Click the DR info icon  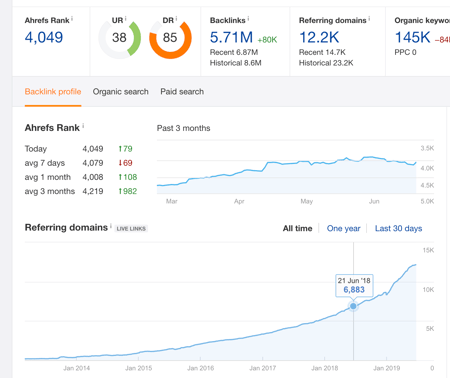(176, 18)
